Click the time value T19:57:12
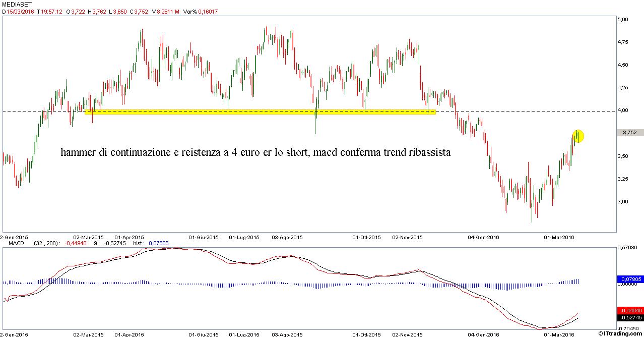The width and height of the screenshot is (644, 337). click(x=50, y=11)
